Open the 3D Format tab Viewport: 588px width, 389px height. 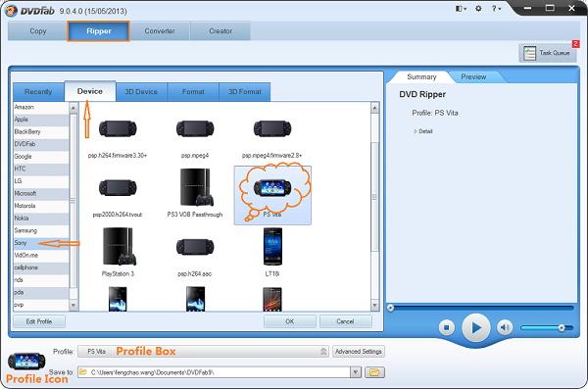tap(245, 92)
